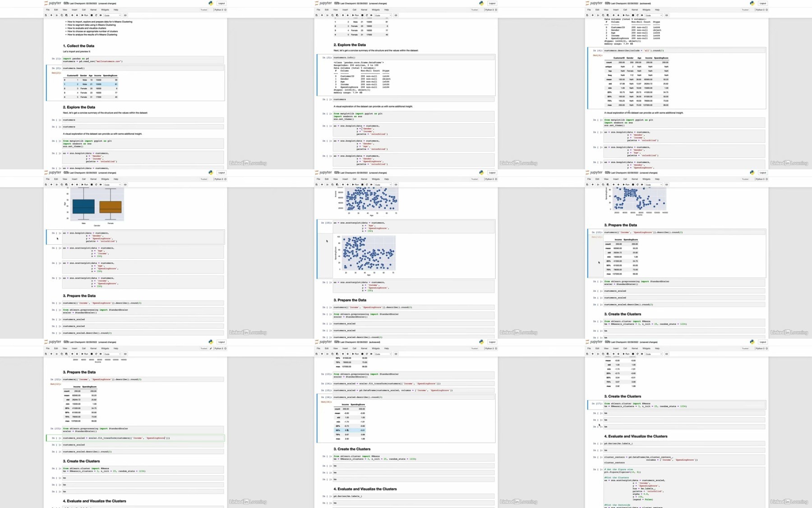Click the Jupyter logo in In [10] scatterplot notebook
This screenshot has width=812, height=508.
tap(323, 172)
